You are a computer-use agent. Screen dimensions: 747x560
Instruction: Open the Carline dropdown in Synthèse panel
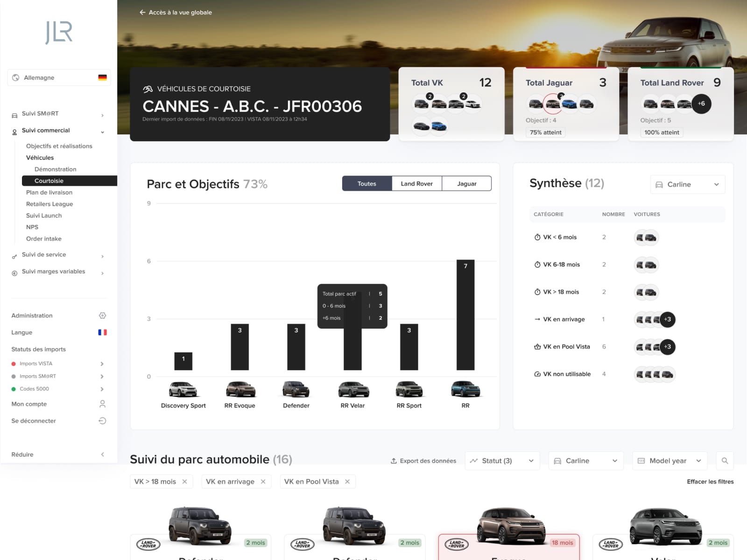688,184
